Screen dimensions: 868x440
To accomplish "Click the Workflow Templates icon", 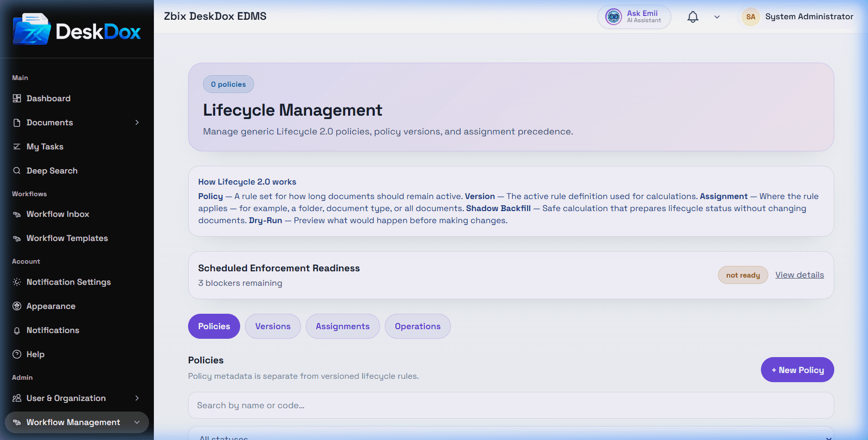I will pyautogui.click(x=17, y=238).
